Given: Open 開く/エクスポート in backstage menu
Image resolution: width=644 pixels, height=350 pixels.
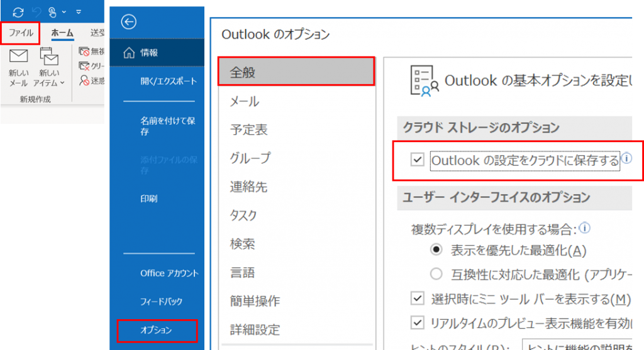Looking at the screenshot, I should pos(169,81).
